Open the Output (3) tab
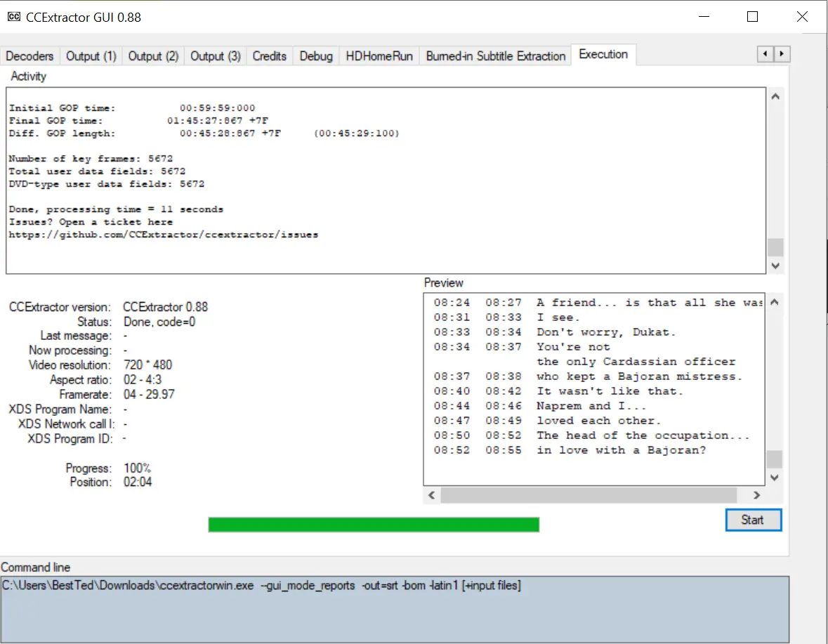This screenshot has height=644, width=828. pos(216,56)
